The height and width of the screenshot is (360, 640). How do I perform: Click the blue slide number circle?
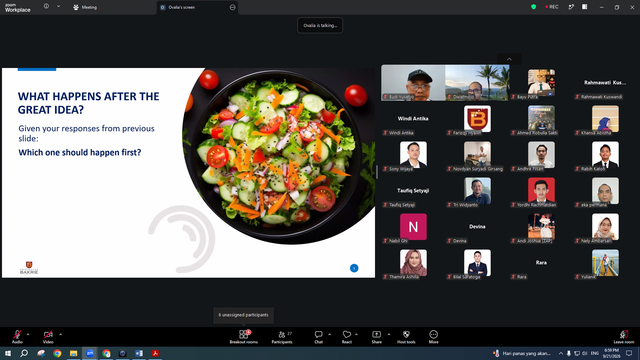pyautogui.click(x=354, y=268)
